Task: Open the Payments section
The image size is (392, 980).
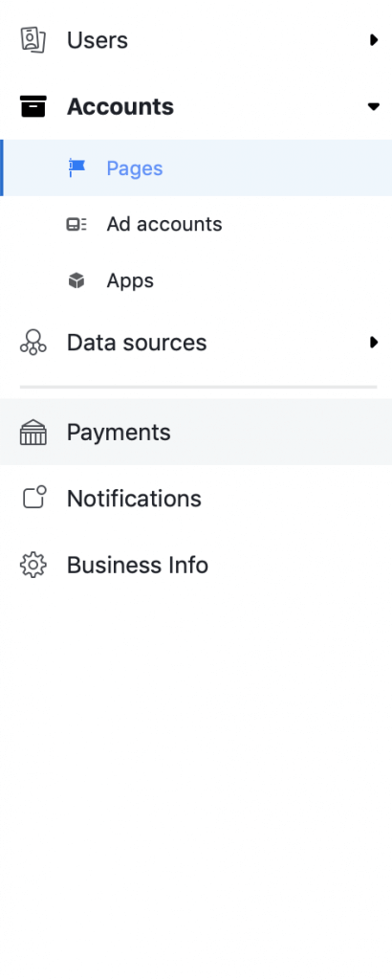Action: coord(196,432)
